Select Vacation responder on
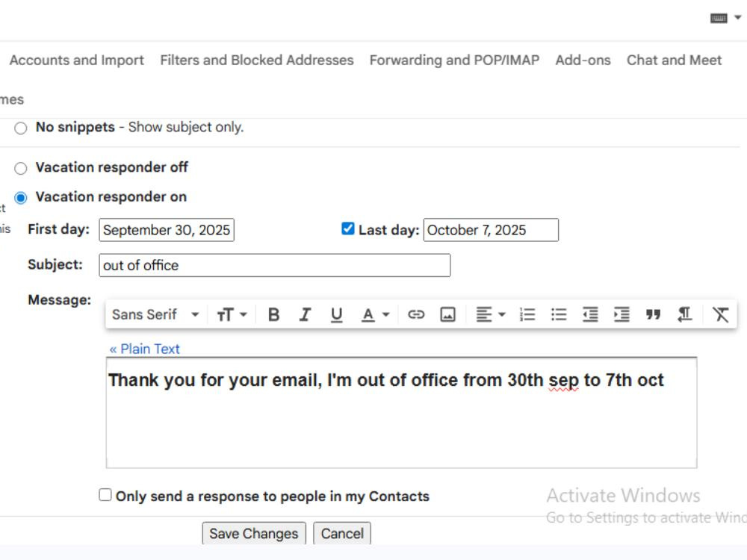 tap(20, 198)
